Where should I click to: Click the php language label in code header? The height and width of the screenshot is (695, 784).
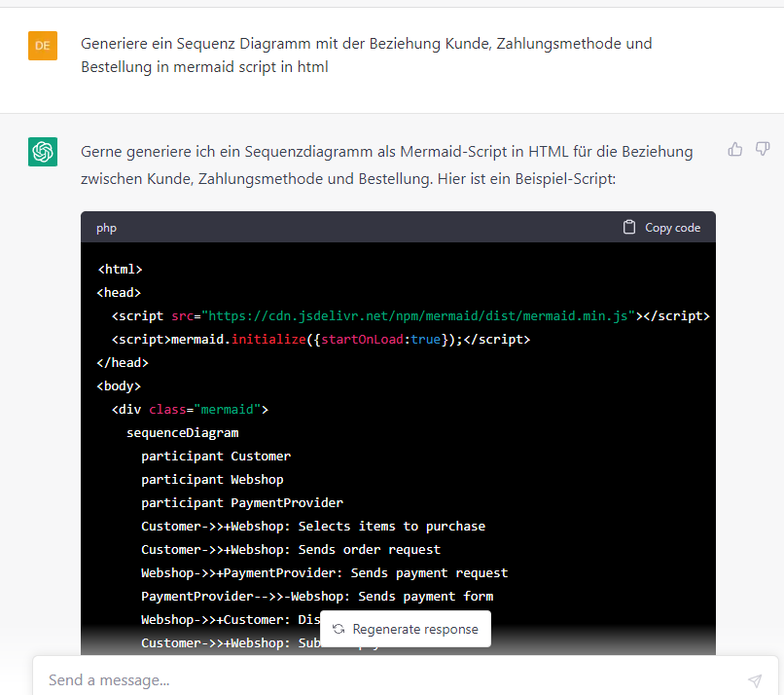coord(106,227)
